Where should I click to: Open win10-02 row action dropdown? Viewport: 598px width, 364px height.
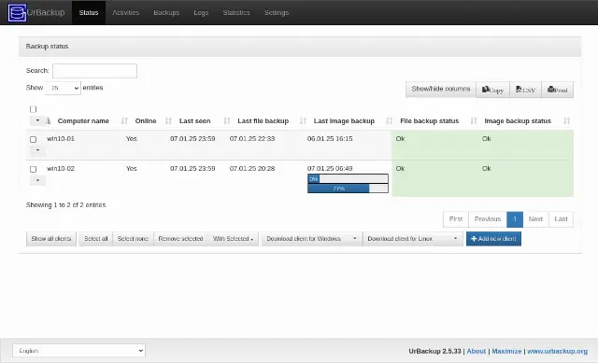pos(37,180)
